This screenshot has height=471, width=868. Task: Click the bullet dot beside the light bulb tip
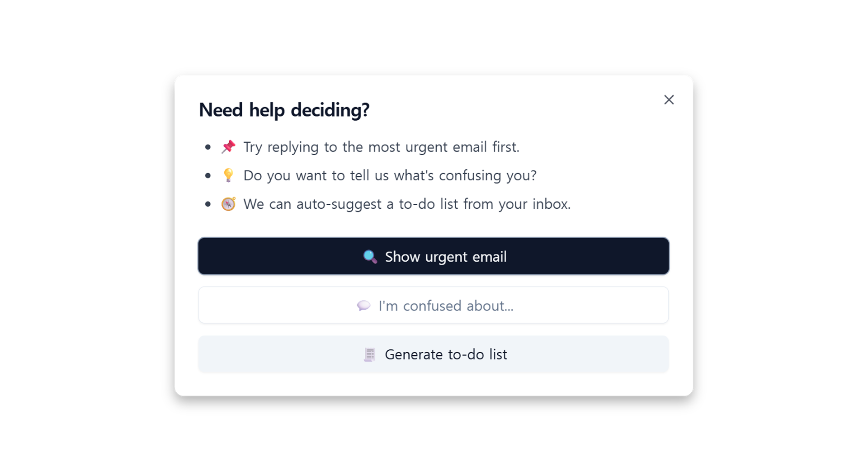[208, 175]
